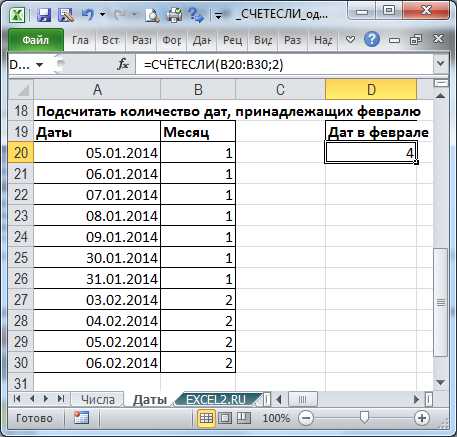Screen dimensions: 457x437
Task: Click the horizontal scrollbar thumb
Action: (302, 399)
